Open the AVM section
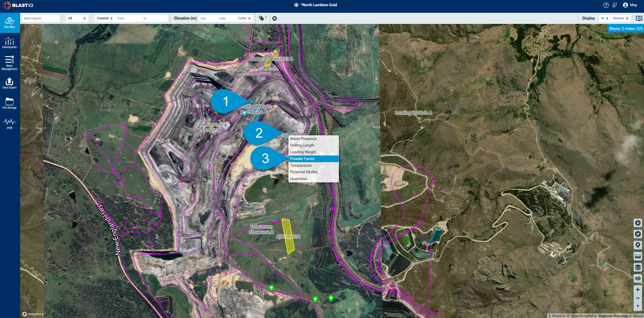The height and width of the screenshot is (318, 644). coord(9,124)
